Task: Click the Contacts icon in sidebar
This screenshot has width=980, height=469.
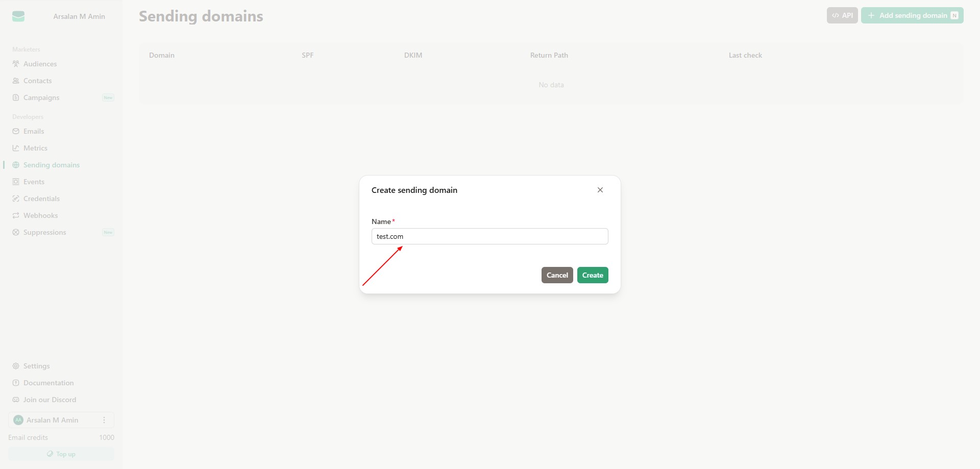Action: 16,81
